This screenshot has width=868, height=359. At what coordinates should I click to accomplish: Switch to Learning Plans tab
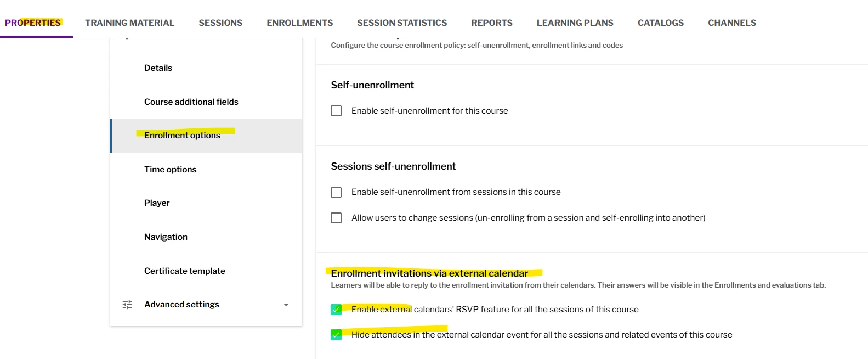click(575, 23)
